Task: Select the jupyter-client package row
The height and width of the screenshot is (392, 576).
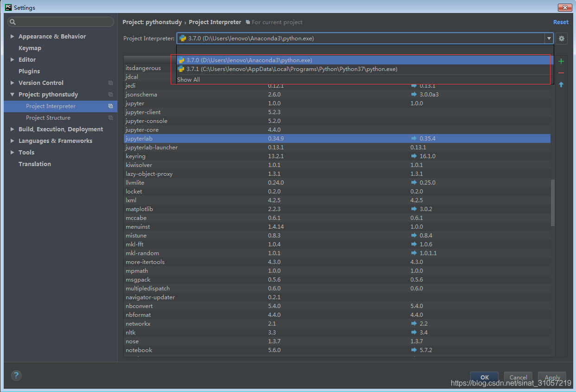Action: pos(337,112)
